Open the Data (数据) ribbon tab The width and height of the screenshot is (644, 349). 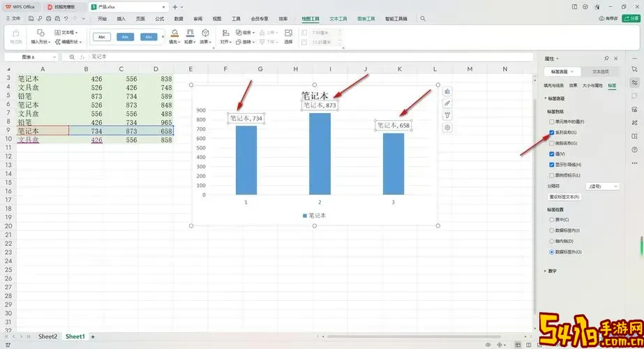coord(179,19)
